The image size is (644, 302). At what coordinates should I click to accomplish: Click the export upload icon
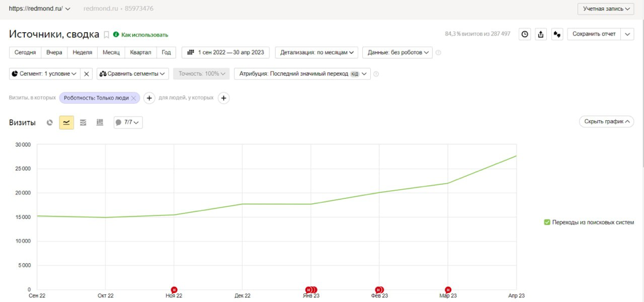541,34
